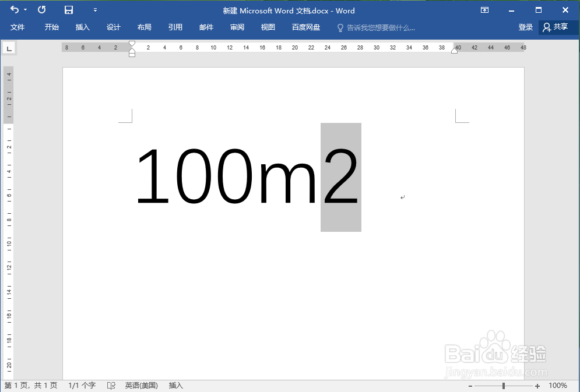Expand the Quick Access Toolbar customize menu
Viewport: 580px width, 392px height.
[x=95, y=10]
